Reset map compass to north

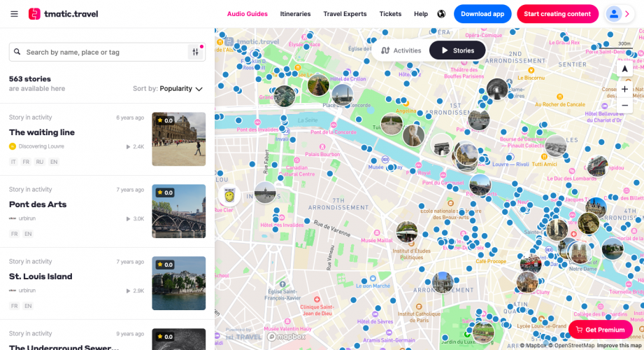tap(624, 69)
